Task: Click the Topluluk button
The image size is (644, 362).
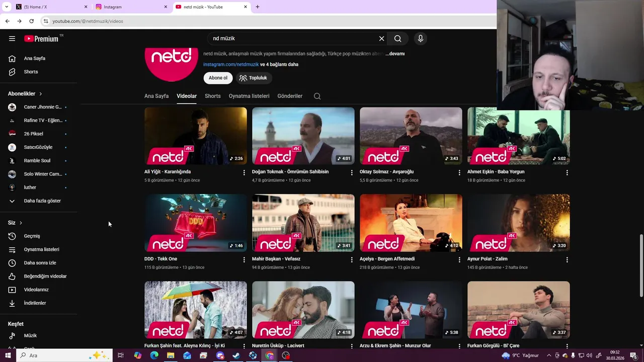Action: point(254,78)
